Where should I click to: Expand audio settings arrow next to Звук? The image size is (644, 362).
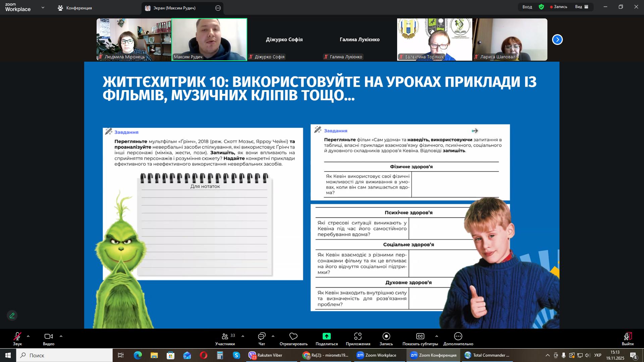(28, 336)
